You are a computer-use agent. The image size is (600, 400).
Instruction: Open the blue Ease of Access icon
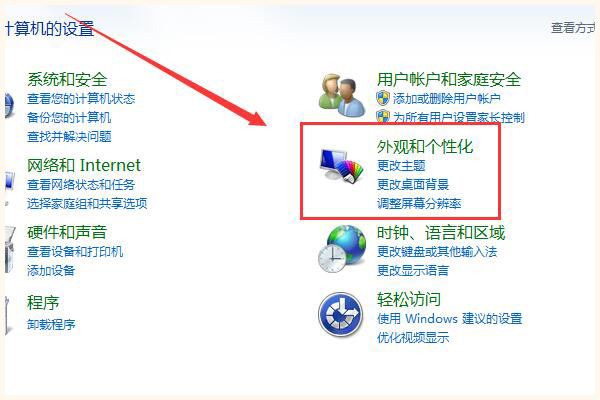tap(340, 315)
